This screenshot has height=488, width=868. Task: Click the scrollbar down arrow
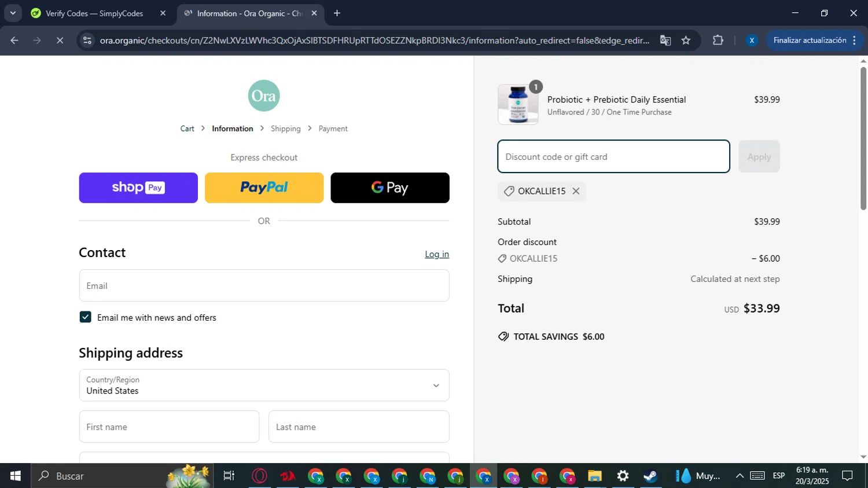tap(863, 457)
